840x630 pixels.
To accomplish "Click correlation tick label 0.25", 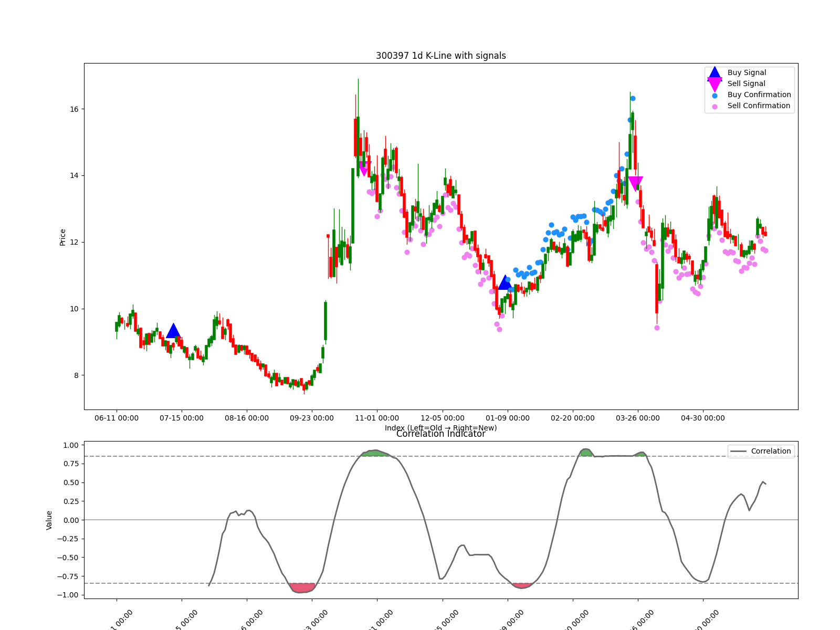I will 71,501.
